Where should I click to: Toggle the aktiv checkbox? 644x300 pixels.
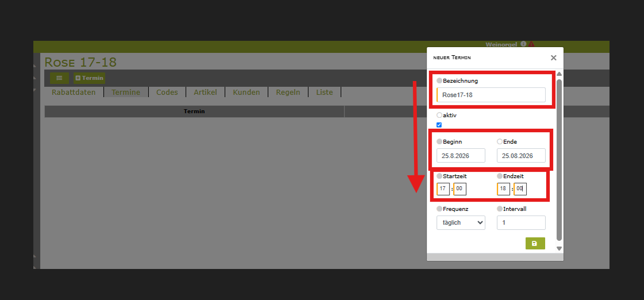pyautogui.click(x=439, y=125)
